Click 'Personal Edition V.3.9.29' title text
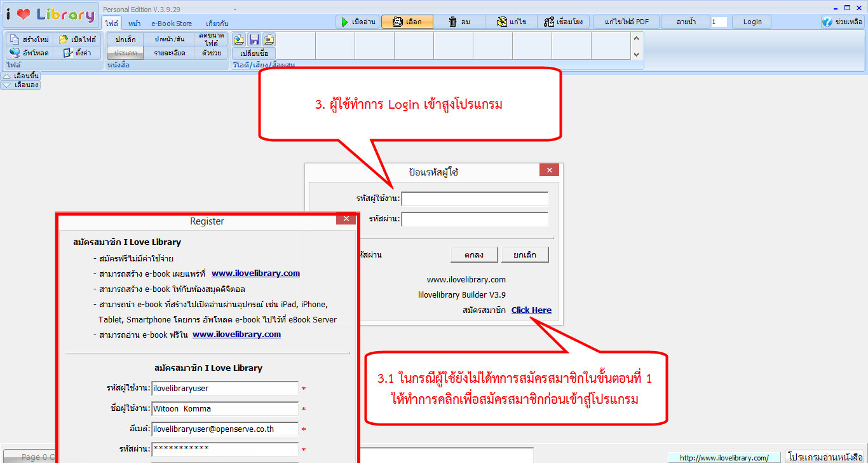868x463 pixels. coord(141,10)
